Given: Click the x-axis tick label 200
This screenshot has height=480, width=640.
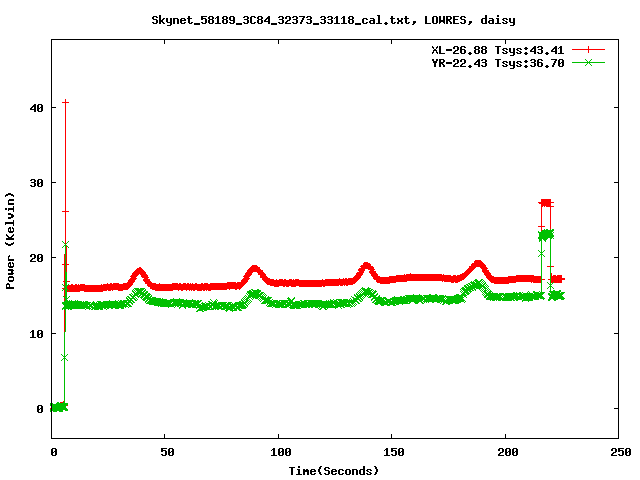Looking at the screenshot, I should point(507,452).
